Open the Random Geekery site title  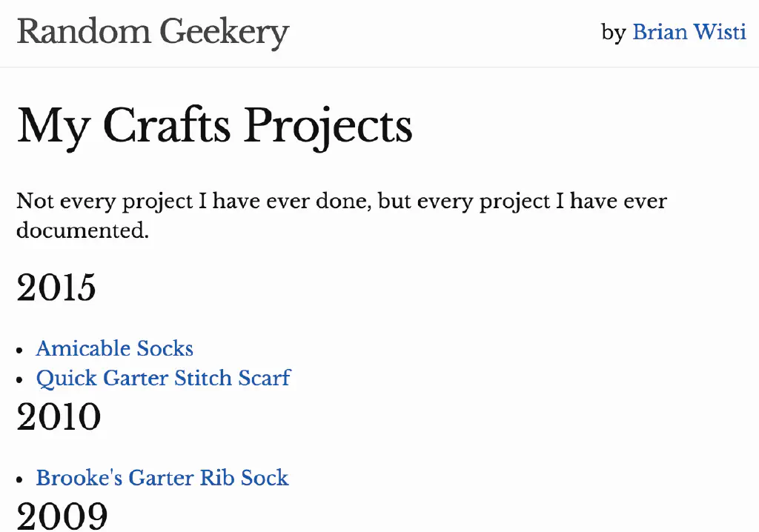pyautogui.click(x=153, y=32)
